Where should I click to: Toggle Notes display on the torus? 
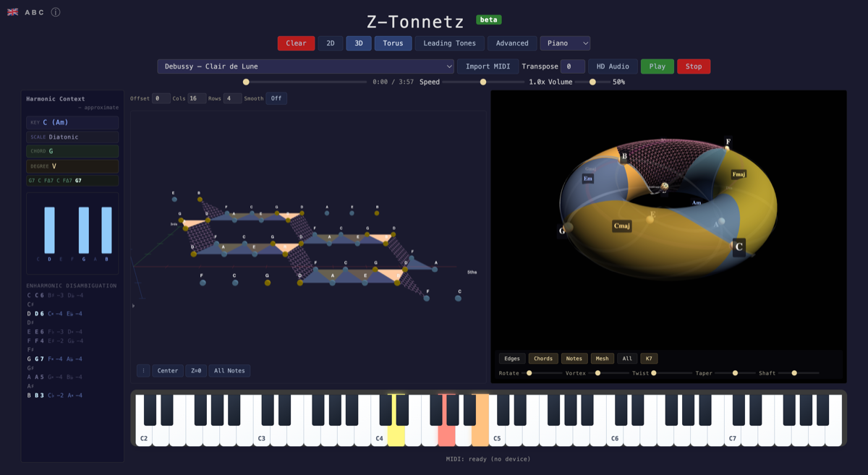coord(574,359)
